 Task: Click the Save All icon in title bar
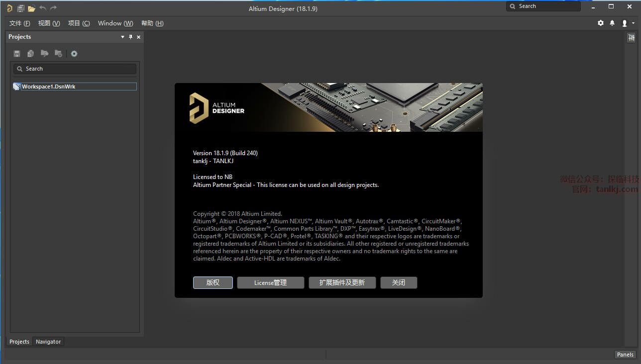pyautogui.click(x=20, y=8)
